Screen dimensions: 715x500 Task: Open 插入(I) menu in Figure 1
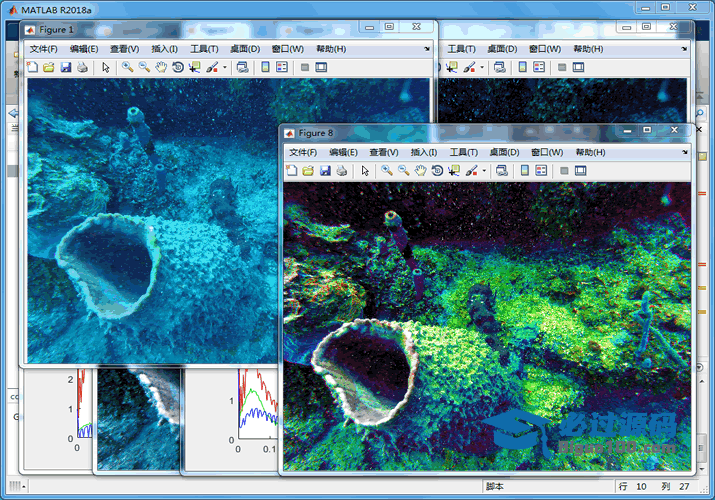coord(164,48)
